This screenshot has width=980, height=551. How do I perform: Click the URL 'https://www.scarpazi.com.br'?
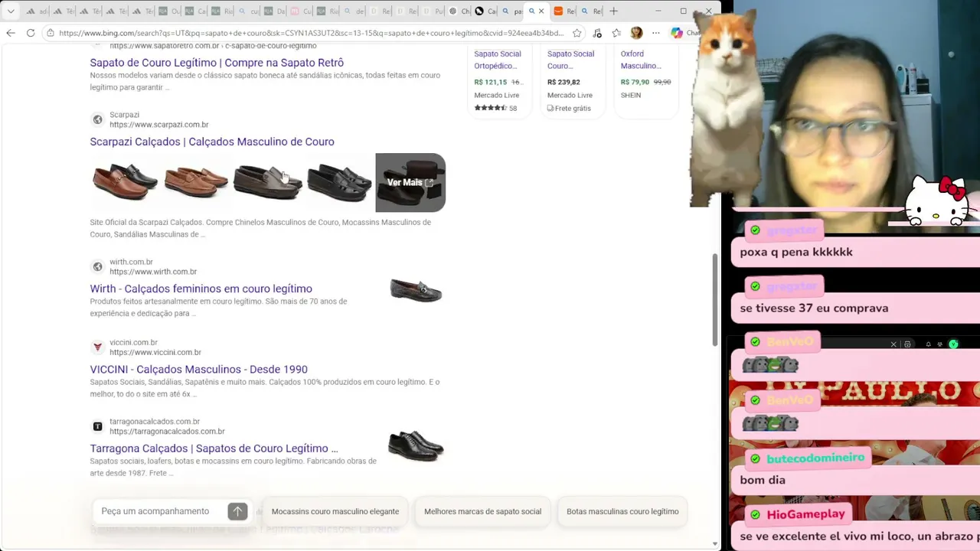[158, 125]
